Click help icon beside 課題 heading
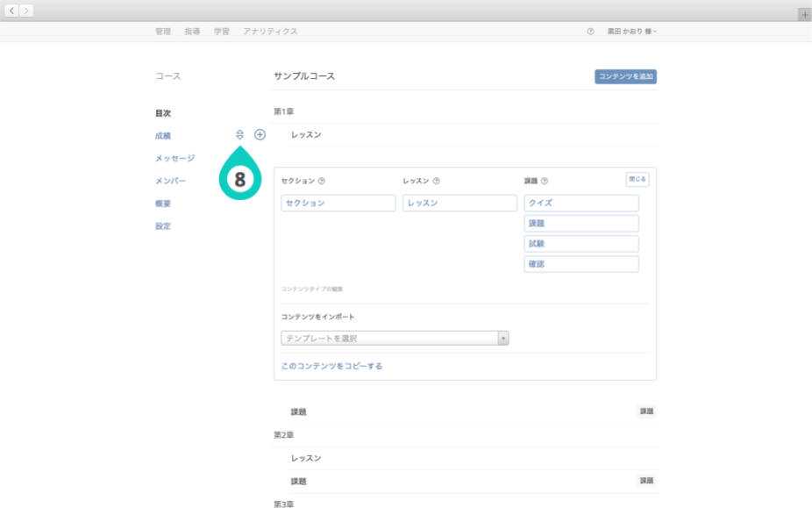Image resolution: width=812 pixels, height=508 pixels. click(545, 182)
